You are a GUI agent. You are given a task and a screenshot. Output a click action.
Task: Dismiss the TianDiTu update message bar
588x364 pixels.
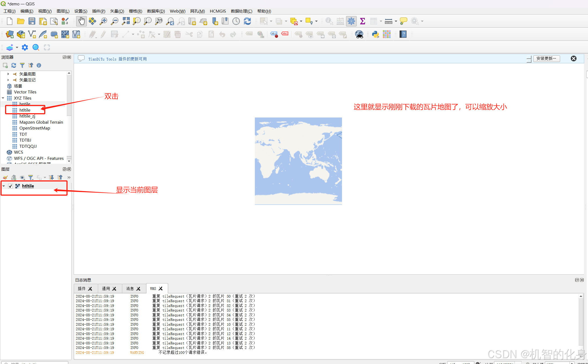click(574, 59)
